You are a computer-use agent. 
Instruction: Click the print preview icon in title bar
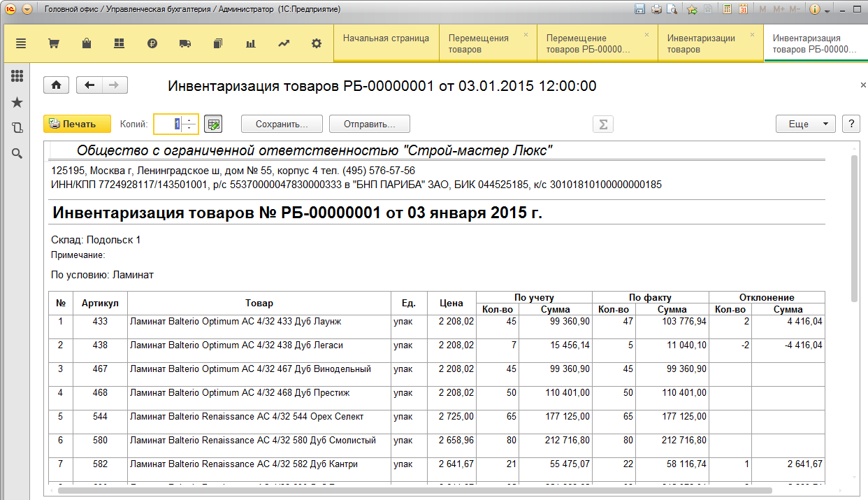[672, 9]
